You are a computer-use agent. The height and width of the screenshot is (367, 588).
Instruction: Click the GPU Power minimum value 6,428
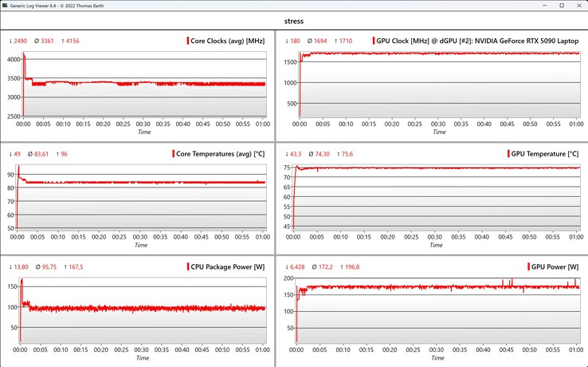point(297,267)
